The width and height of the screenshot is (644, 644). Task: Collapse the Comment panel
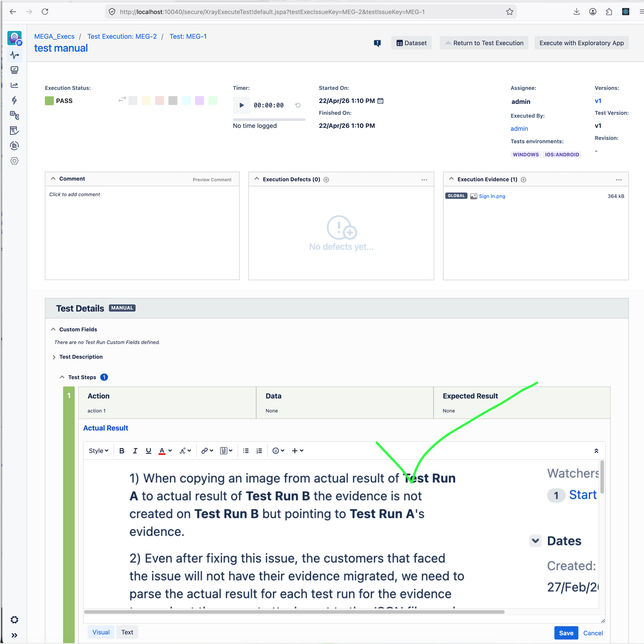(x=53, y=179)
